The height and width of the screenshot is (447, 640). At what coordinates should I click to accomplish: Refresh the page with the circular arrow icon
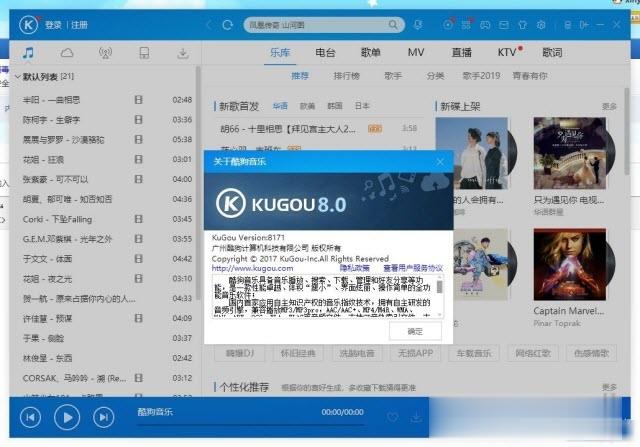228,25
